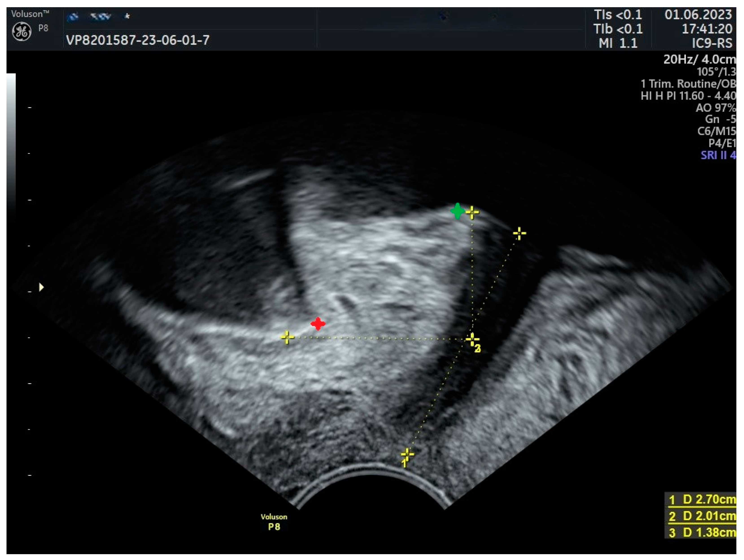Select measurement result 1 D 2.70cm
The height and width of the screenshot is (560, 744).
(x=702, y=499)
